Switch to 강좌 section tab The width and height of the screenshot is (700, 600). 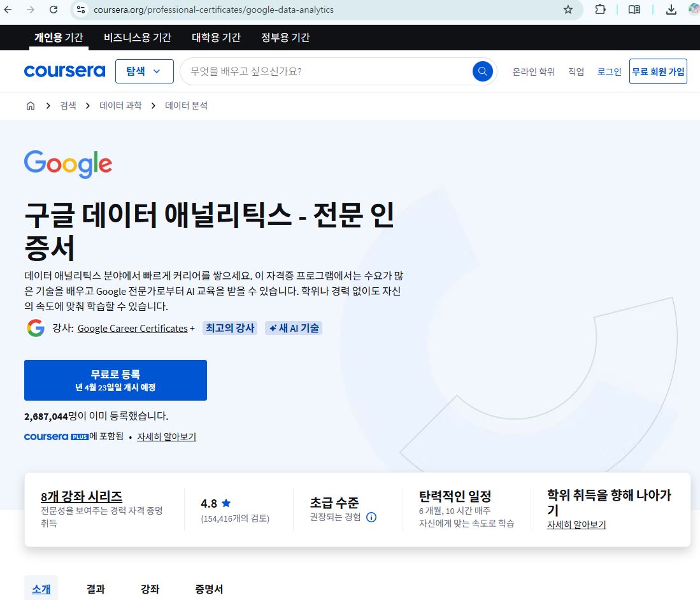point(150,589)
